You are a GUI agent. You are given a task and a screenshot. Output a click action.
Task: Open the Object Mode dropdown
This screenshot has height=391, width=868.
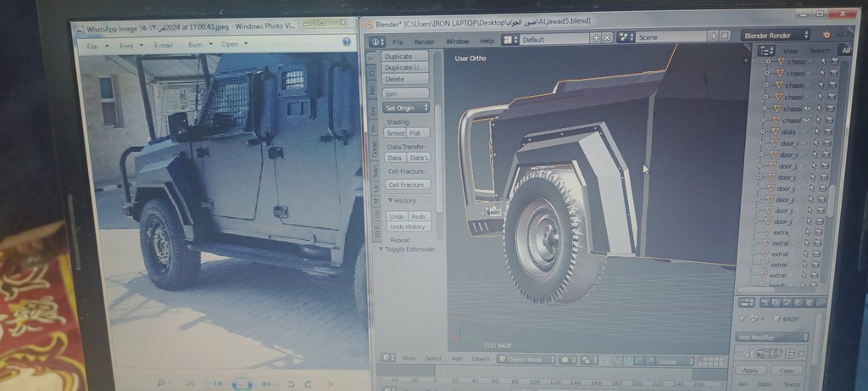coord(526,360)
